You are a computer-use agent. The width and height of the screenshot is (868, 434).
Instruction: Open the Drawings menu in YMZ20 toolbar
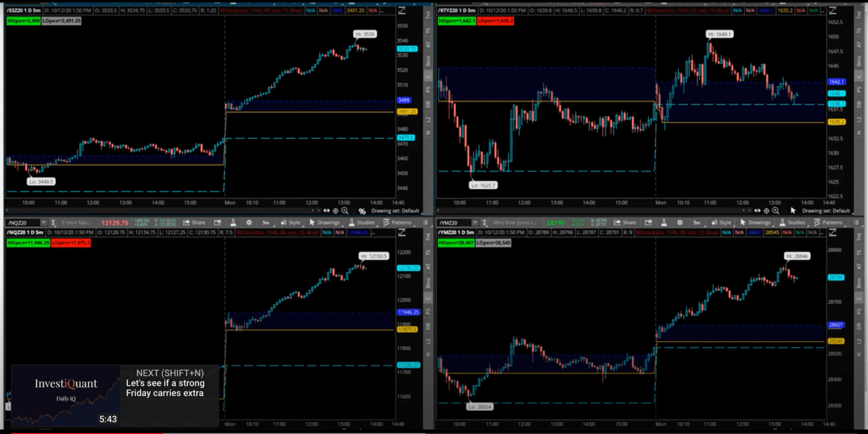click(755, 222)
